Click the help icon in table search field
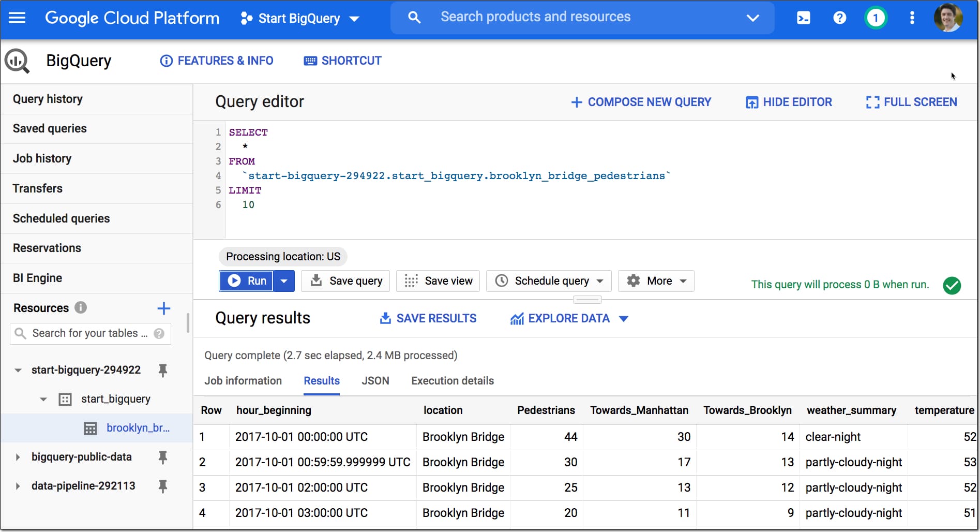The width and height of the screenshot is (980, 532). tap(159, 334)
